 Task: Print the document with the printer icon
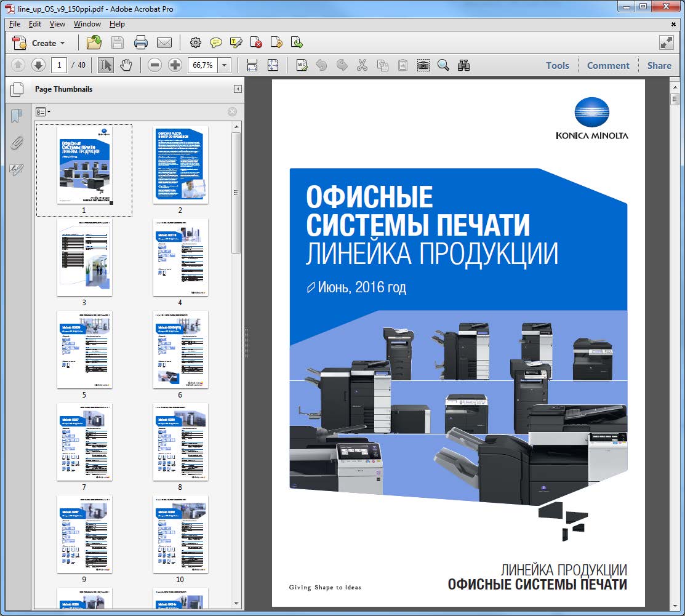click(x=141, y=43)
